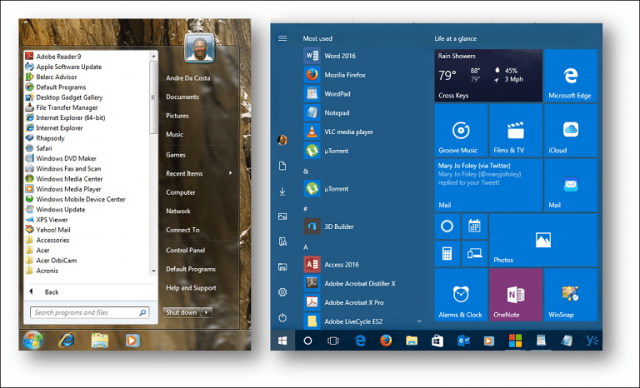The image size is (640, 388).
Task: Open Connect To in Windows 7 Start menu
Action: click(x=182, y=230)
